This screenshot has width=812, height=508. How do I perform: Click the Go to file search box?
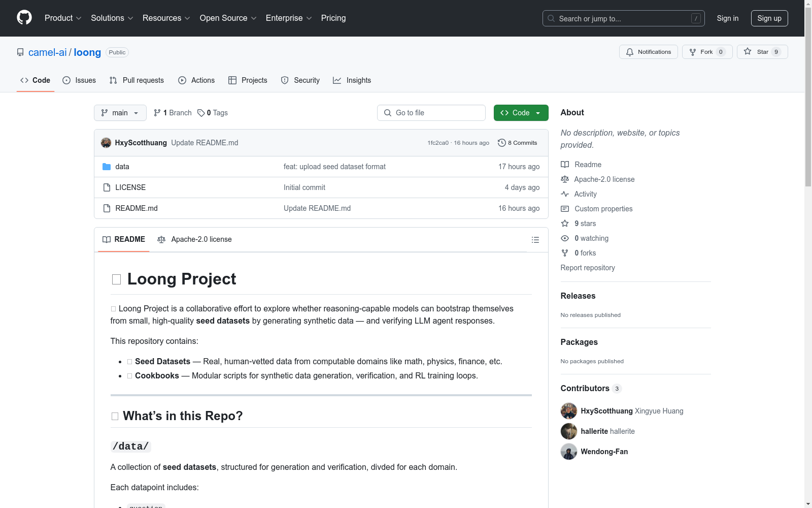click(431, 113)
